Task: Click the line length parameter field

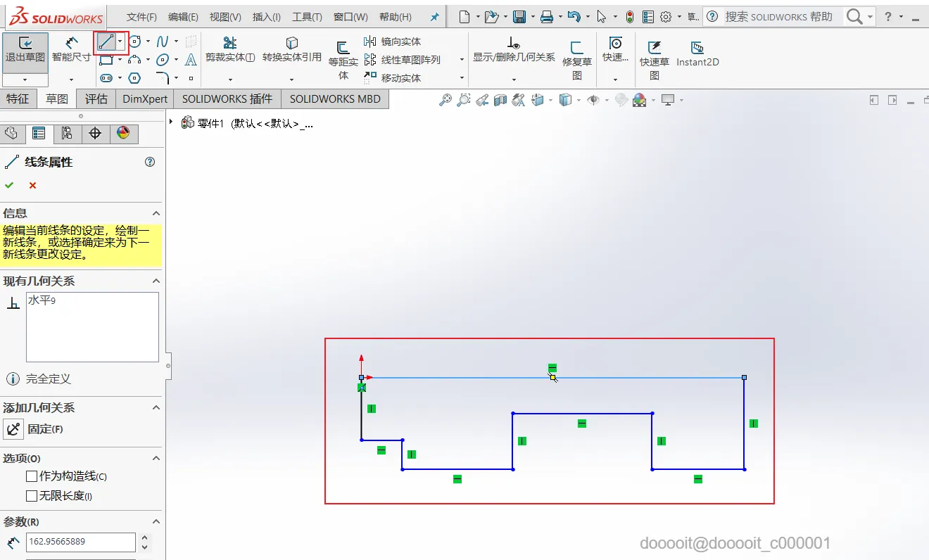Action: point(80,542)
